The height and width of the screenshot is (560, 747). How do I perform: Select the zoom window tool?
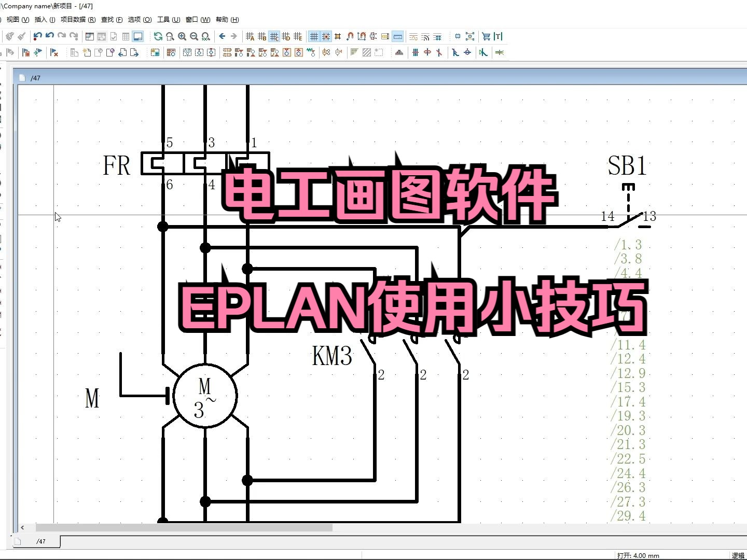pyautogui.click(x=170, y=36)
